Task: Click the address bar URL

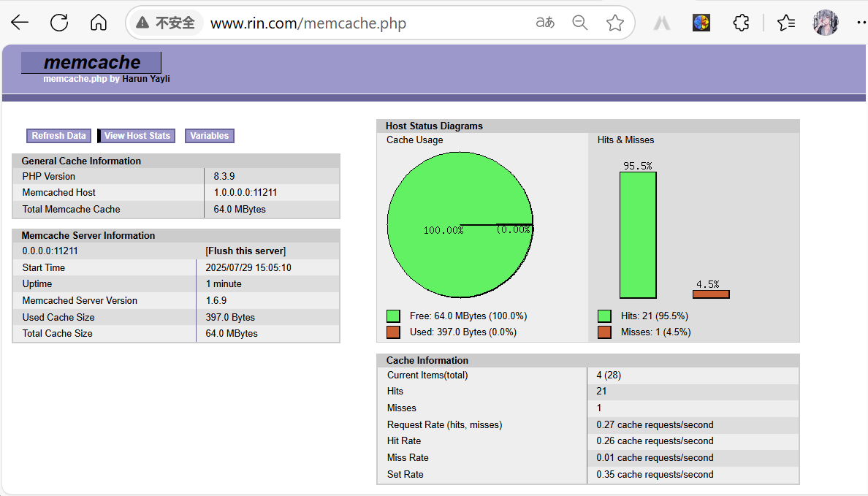Action: pos(308,23)
